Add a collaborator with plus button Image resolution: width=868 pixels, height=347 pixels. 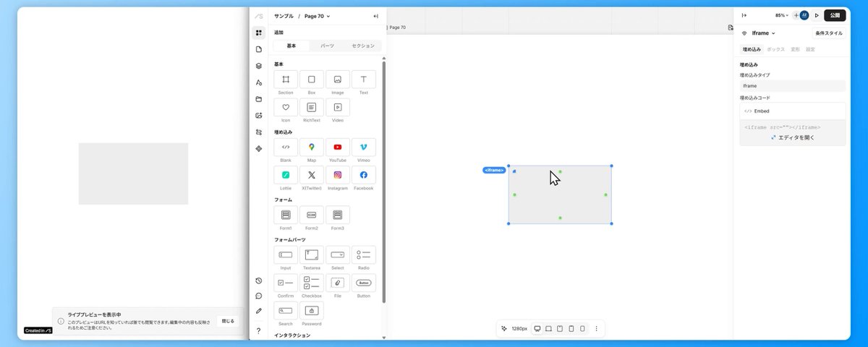[x=796, y=15]
